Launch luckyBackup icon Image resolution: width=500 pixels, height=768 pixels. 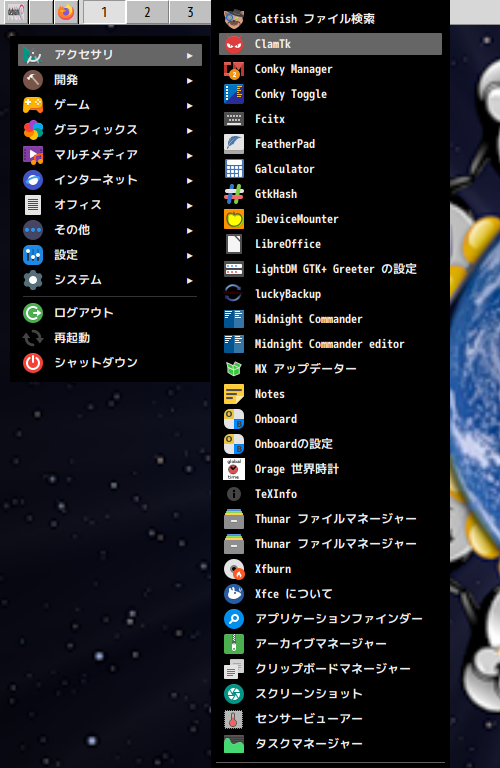[234, 294]
